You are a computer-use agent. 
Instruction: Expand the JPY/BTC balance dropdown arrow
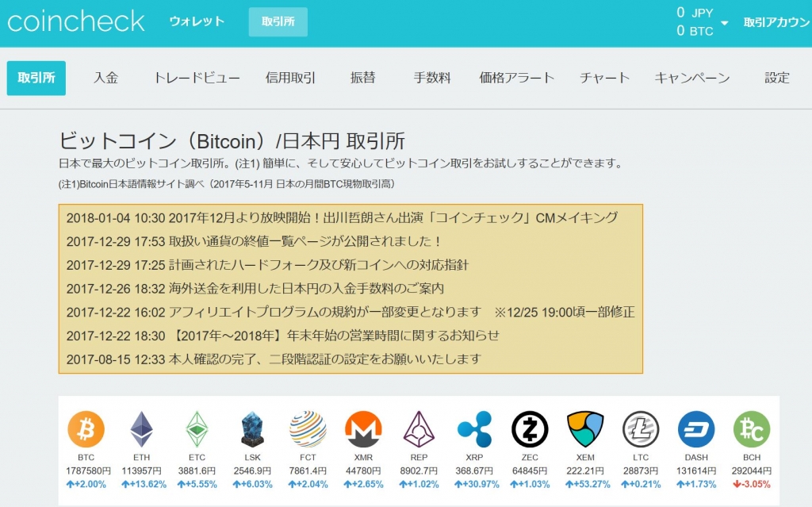pyautogui.click(x=725, y=23)
